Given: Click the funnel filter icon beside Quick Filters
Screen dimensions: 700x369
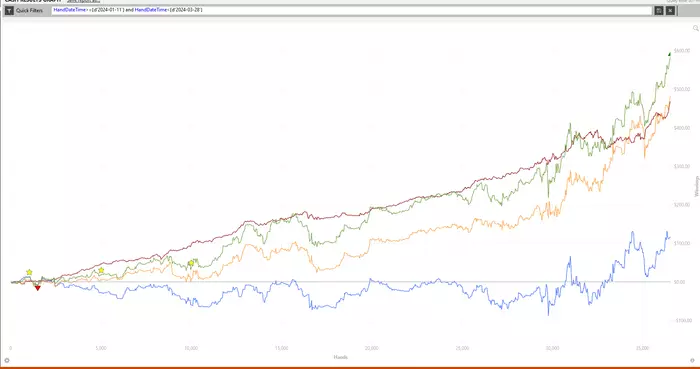Looking at the screenshot, I should pos(9,10).
